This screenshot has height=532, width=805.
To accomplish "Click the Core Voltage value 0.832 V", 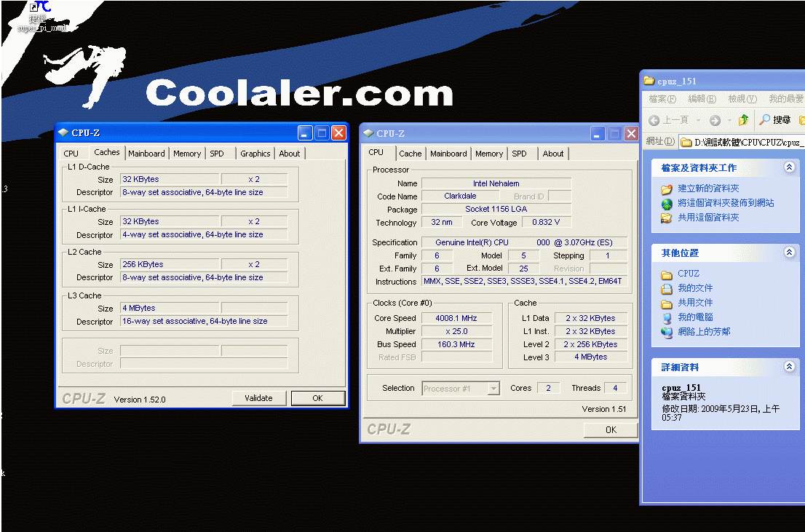I will pos(546,223).
